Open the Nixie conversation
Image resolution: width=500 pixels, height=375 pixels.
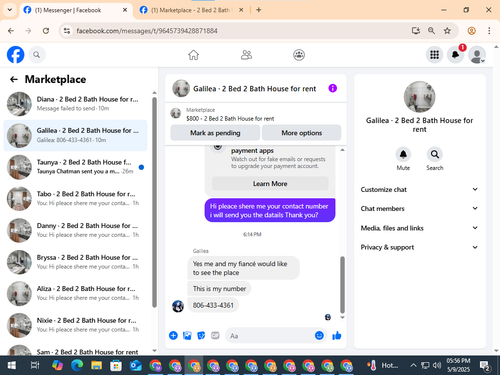click(x=76, y=325)
